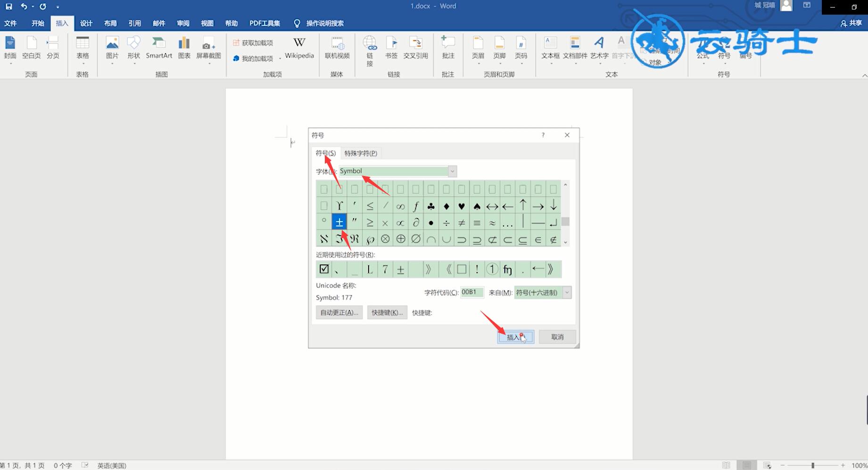Open 页码 page number options
Image resolution: width=868 pixels, height=470 pixels.
(x=521, y=50)
